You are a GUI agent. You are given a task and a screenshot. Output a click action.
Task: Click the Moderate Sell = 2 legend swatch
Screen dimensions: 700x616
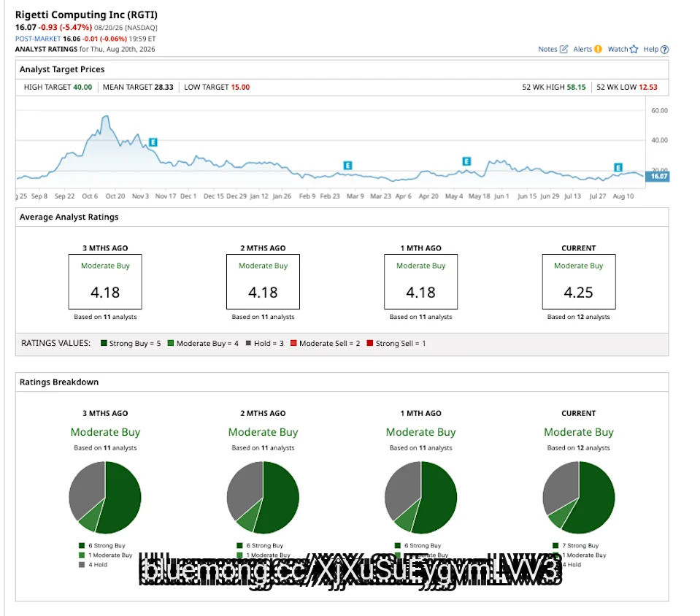click(x=293, y=343)
